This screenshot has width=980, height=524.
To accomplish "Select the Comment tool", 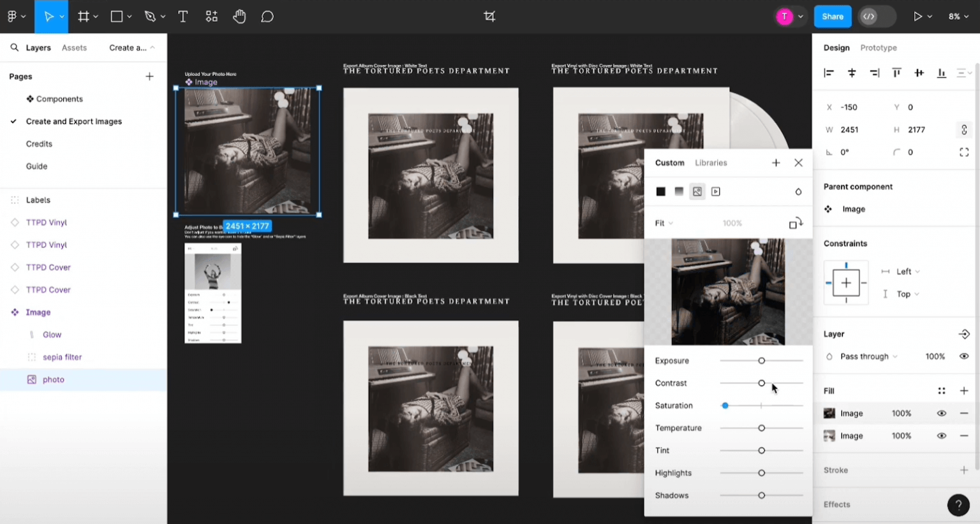I will tap(267, 17).
